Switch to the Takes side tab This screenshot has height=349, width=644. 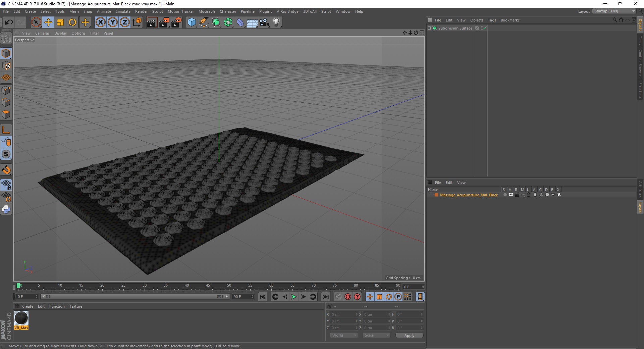click(640, 41)
